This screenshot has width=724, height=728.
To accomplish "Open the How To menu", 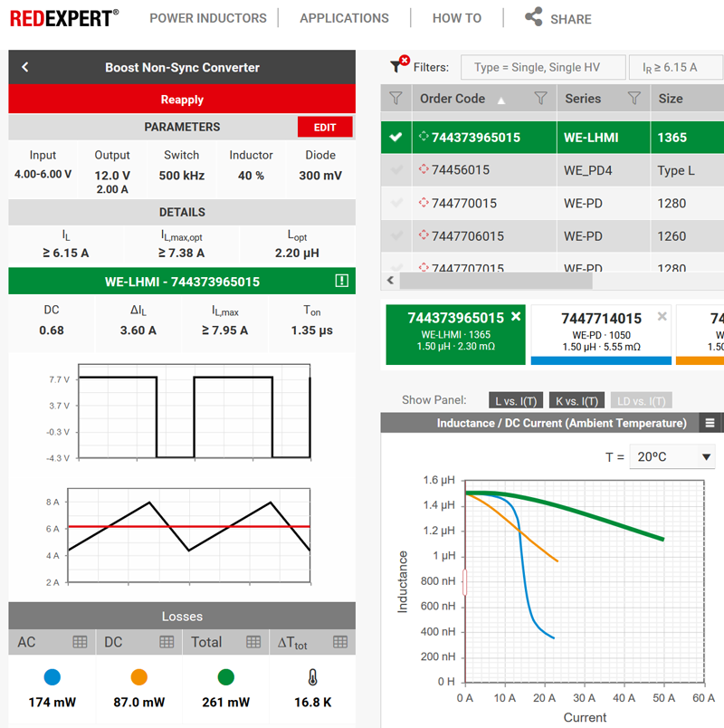I will (457, 18).
